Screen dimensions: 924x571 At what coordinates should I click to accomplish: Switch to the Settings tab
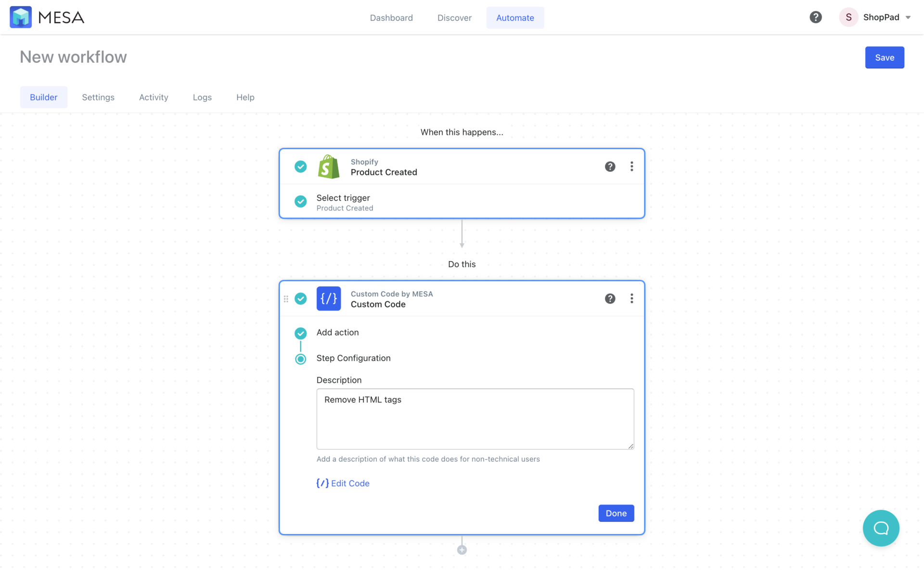98,97
